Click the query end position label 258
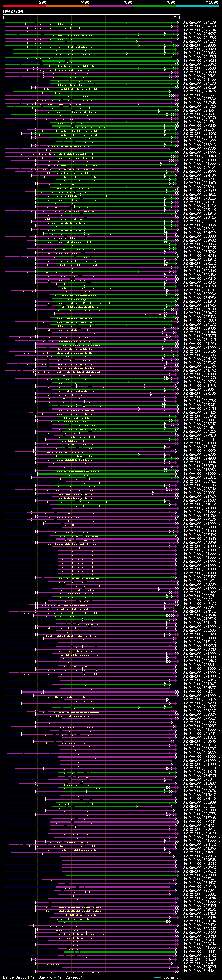Image resolution: width=222 pixels, height=980 pixels. tap(175, 17)
